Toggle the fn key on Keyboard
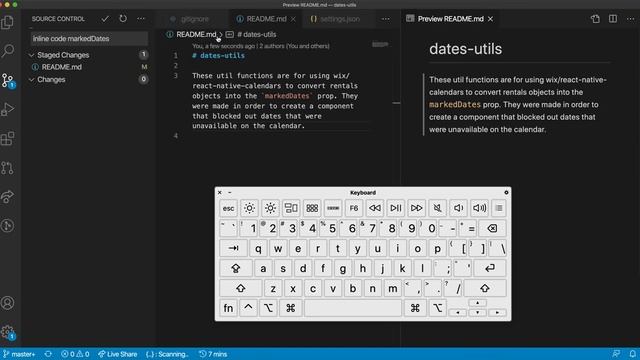 (x=228, y=308)
